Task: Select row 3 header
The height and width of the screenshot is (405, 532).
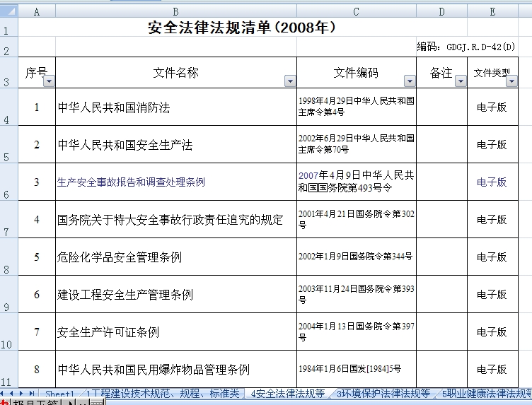Action: (x=8, y=73)
